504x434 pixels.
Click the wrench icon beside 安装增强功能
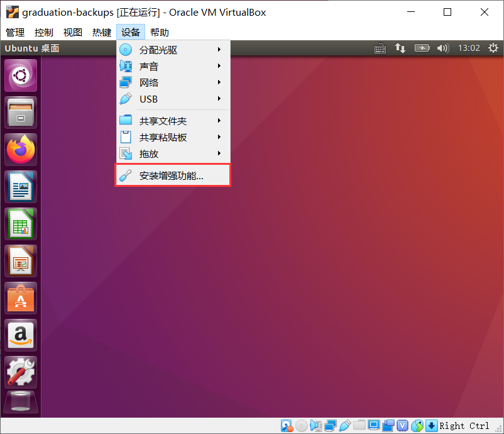pyautogui.click(x=126, y=175)
